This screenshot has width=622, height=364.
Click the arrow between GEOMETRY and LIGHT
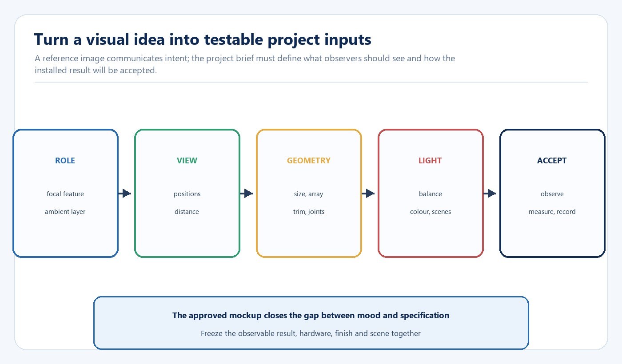point(368,194)
